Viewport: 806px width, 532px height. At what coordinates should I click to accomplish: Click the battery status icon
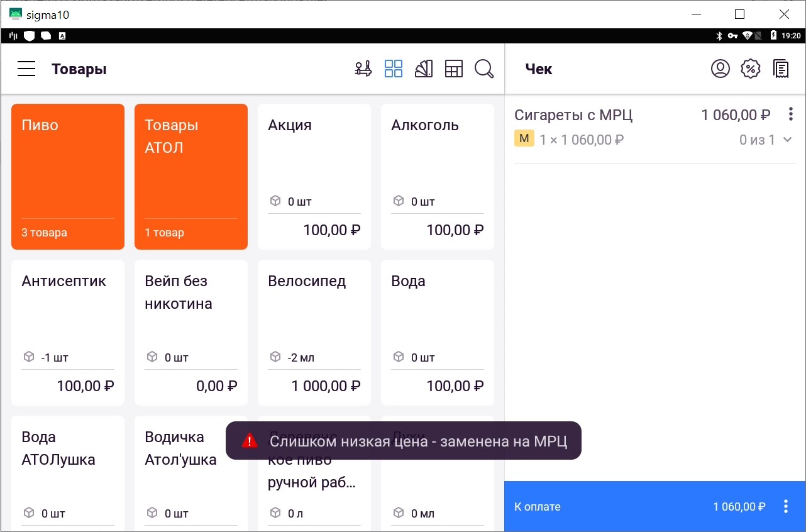click(774, 36)
